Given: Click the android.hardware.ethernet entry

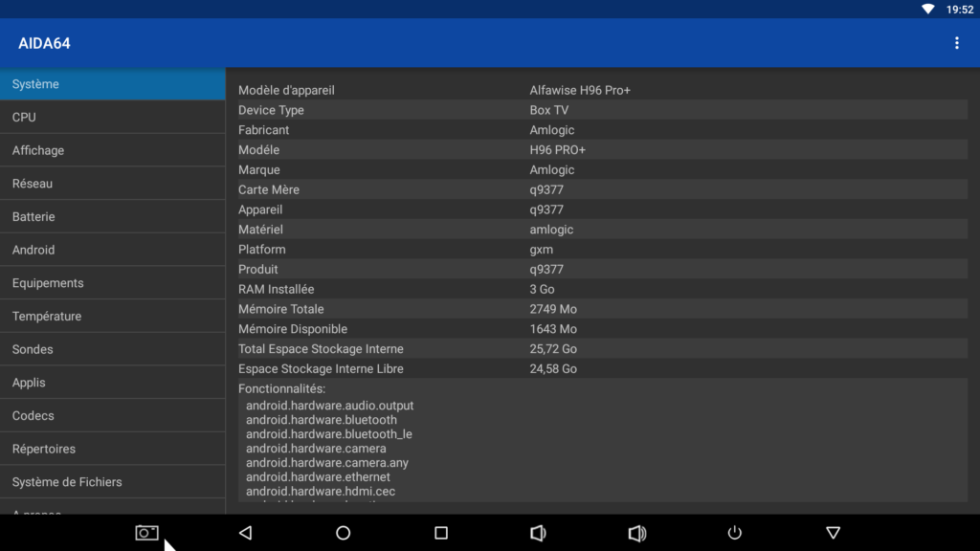Looking at the screenshot, I should tap(318, 477).
